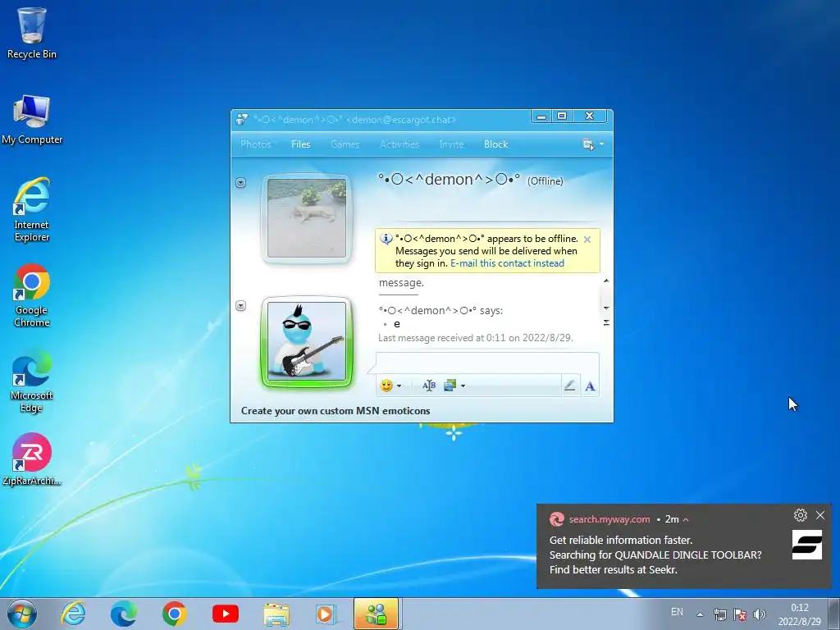The height and width of the screenshot is (630, 840).
Task: Open Action Center flag icon
Action: click(x=740, y=614)
